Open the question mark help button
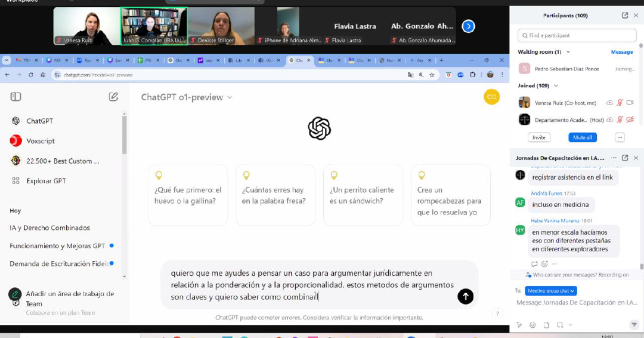The image size is (644, 338). tap(497, 314)
